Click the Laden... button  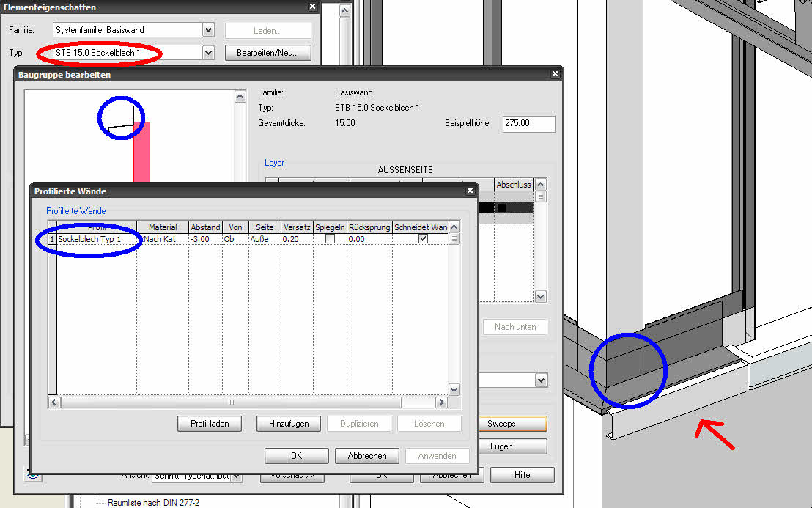[x=267, y=31]
